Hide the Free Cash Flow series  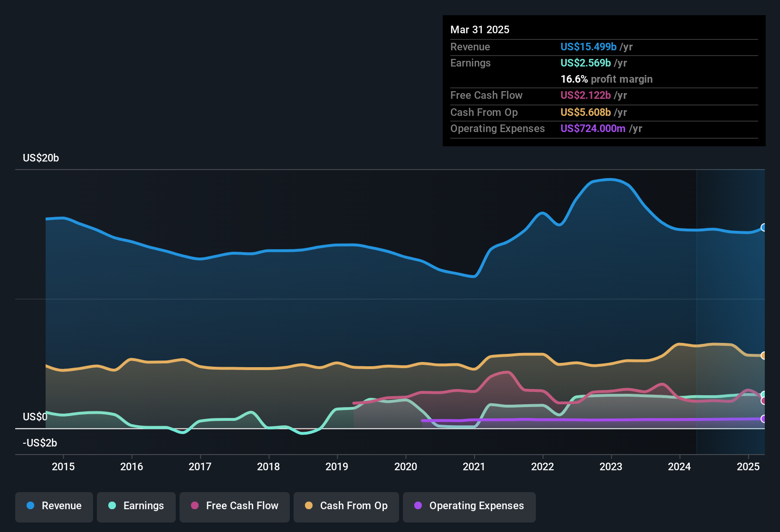[234, 506]
